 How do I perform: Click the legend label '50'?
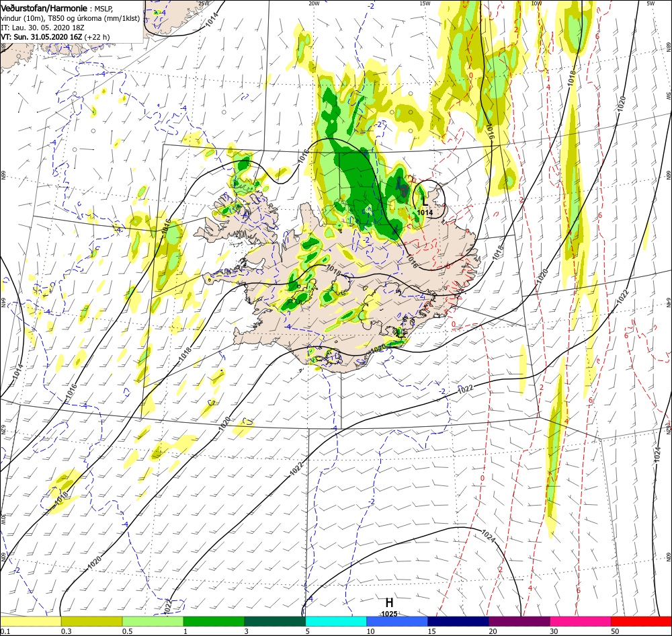click(615, 631)
